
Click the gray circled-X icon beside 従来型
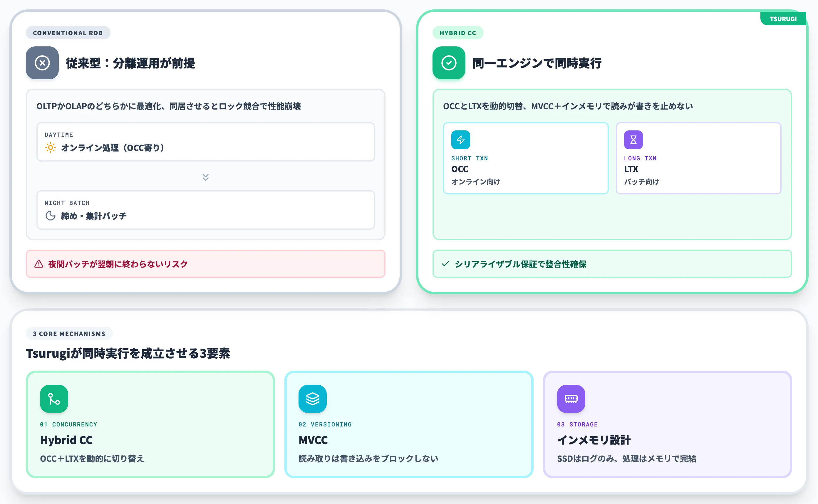click(42, 63)
